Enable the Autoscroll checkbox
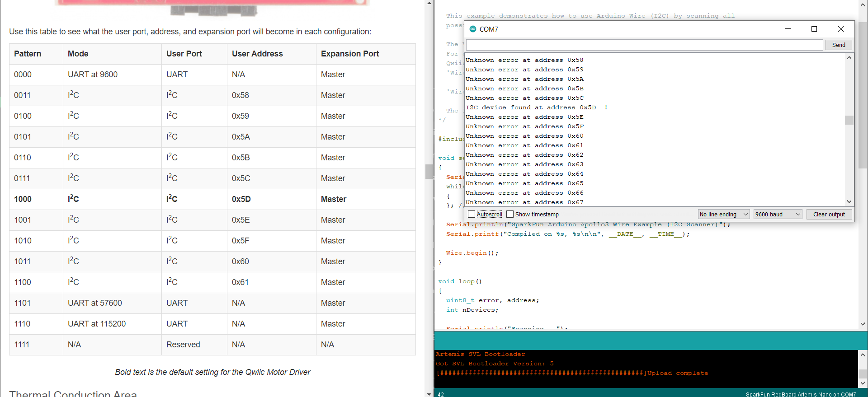The image size is (868, 397). point(472,214)
